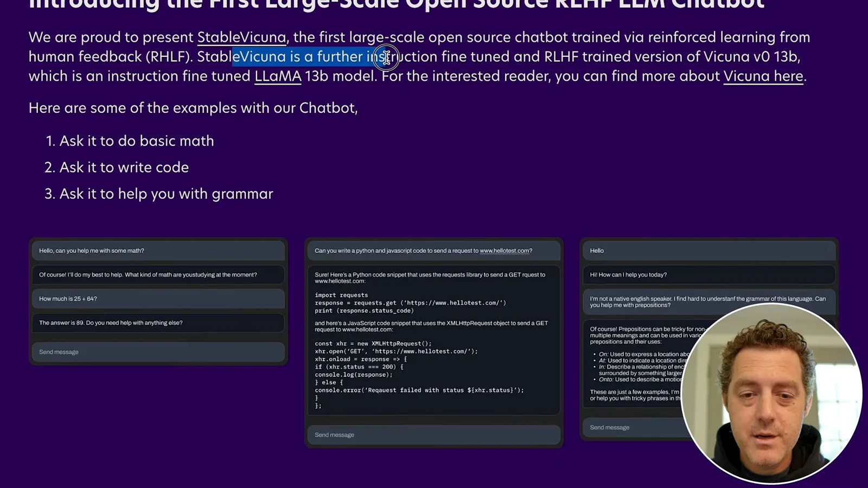The image size is (868, 488).
Task: Click 'import requests' code line
Action: click(x=341, y=295)
